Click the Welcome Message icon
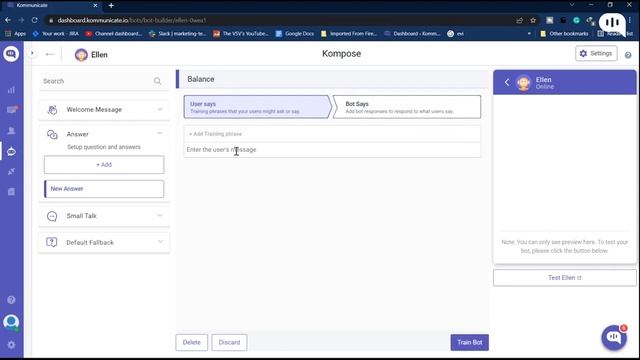This screenshot has width=640, height=360. click(x=52, y=109)
